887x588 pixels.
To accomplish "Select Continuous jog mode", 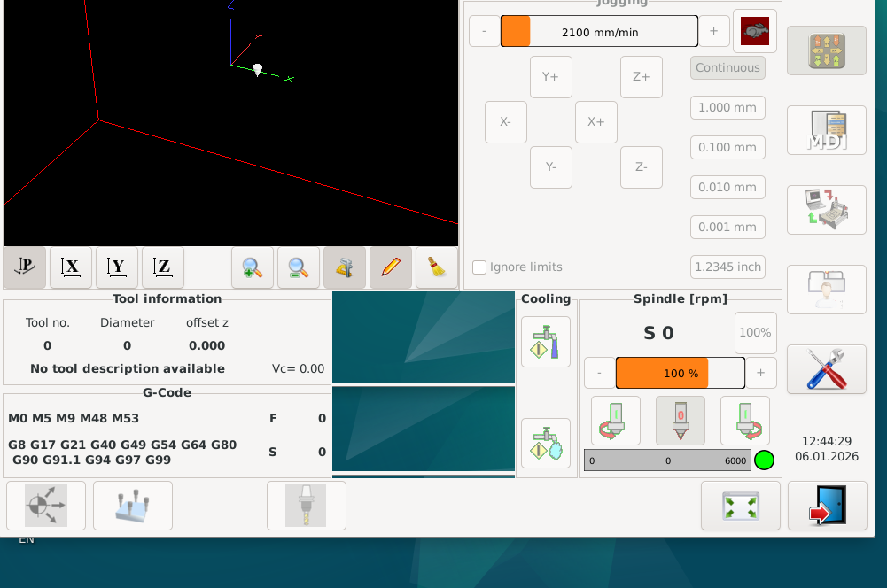I will pyautogui.click(x=727, y=68).
